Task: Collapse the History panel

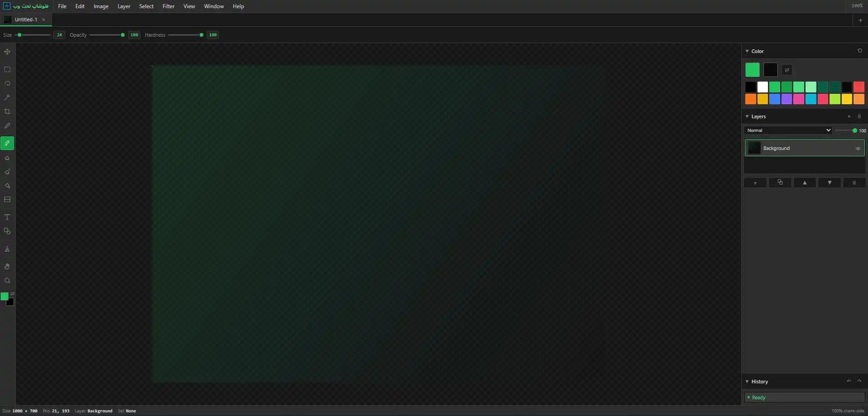Action: [x=747, y=382]
